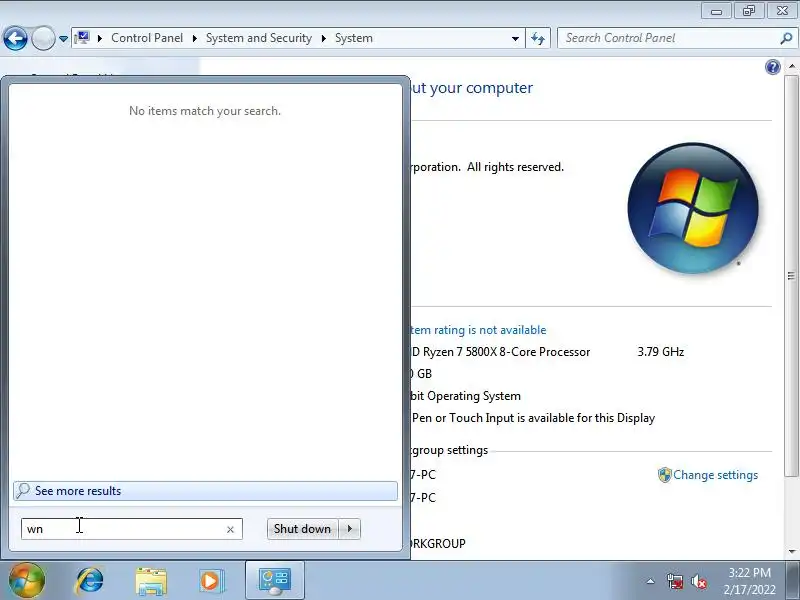Expand the arrow after Control Panel breadcrumb

click(x=195, y=38)
